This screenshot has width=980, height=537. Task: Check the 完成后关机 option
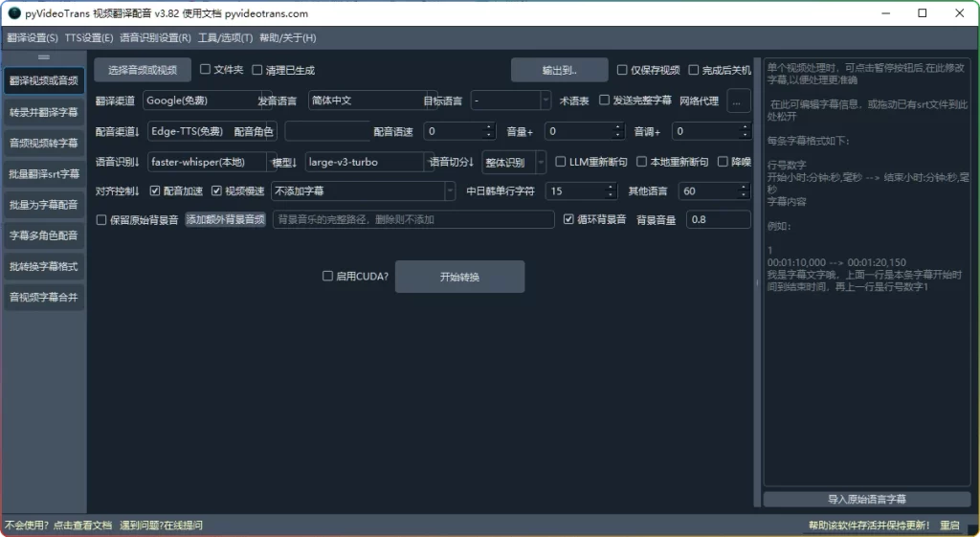[x=694, y=70]
